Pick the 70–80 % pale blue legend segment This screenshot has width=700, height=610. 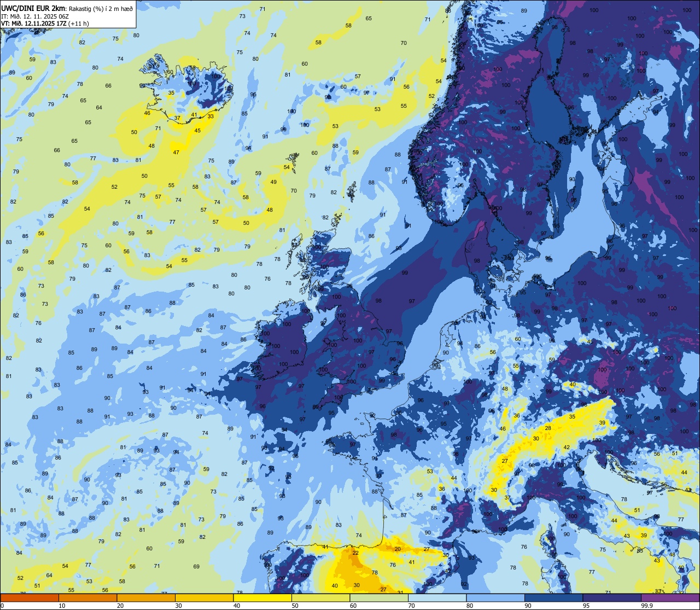click(437, 597)
